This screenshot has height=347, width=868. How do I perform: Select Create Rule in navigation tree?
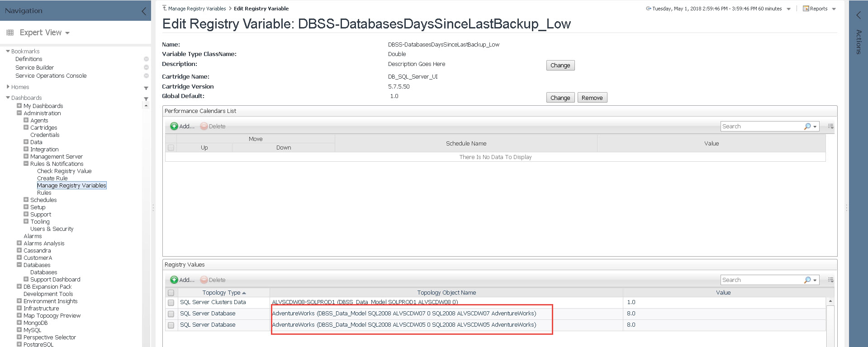coord(52,178)
